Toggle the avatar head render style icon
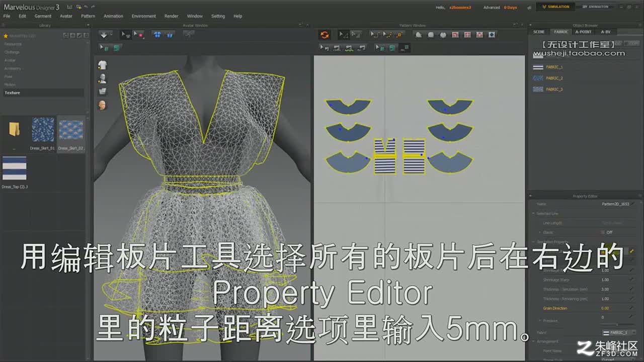The height and width of the screenshot is (362, 644). (103, 105)
